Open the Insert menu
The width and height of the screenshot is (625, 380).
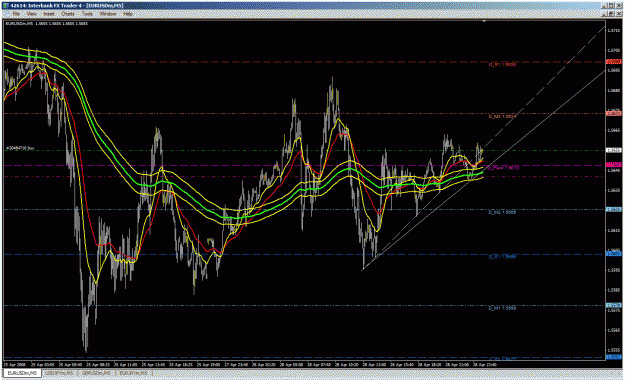49,14
